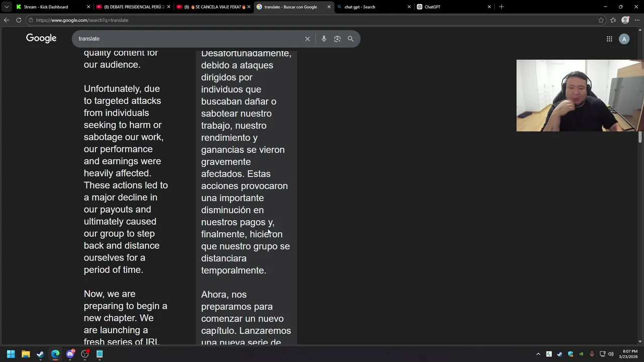
Task: Click 'temporalmente.' in the translation
Action: click(233, 270)
